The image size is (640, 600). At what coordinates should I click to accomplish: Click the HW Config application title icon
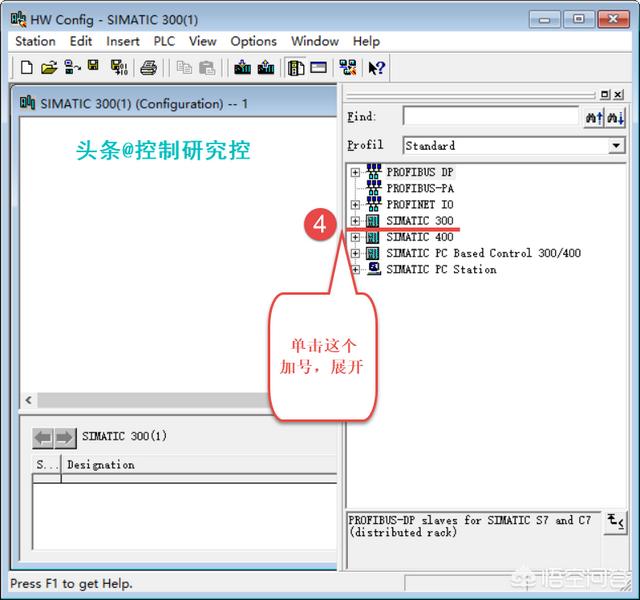[18, 19]
